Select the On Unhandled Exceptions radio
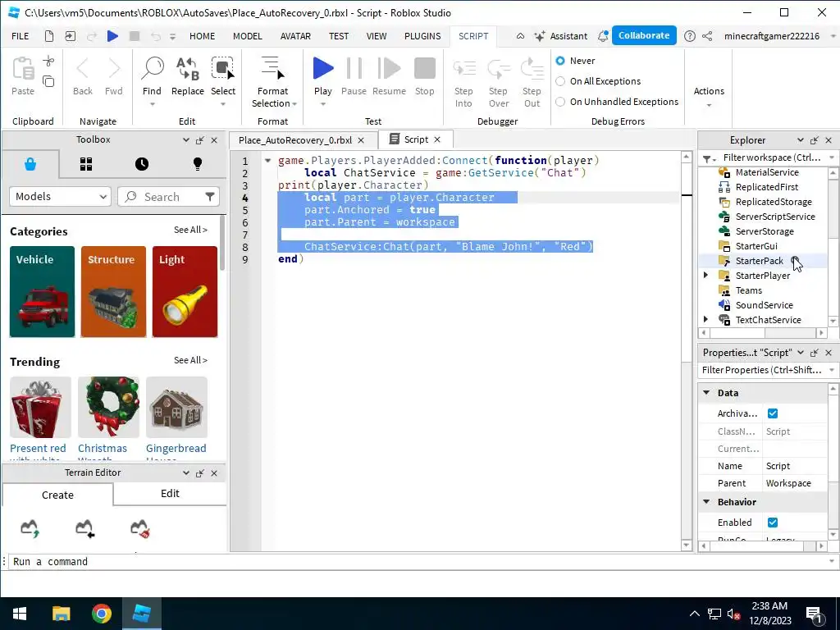 tap(560, 101)
